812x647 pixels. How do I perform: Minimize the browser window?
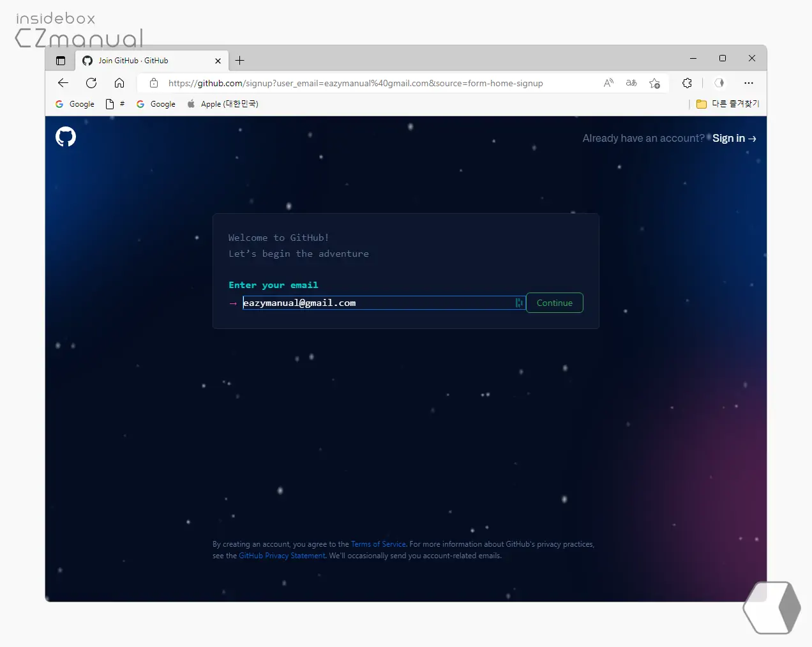tap(693, 58)
